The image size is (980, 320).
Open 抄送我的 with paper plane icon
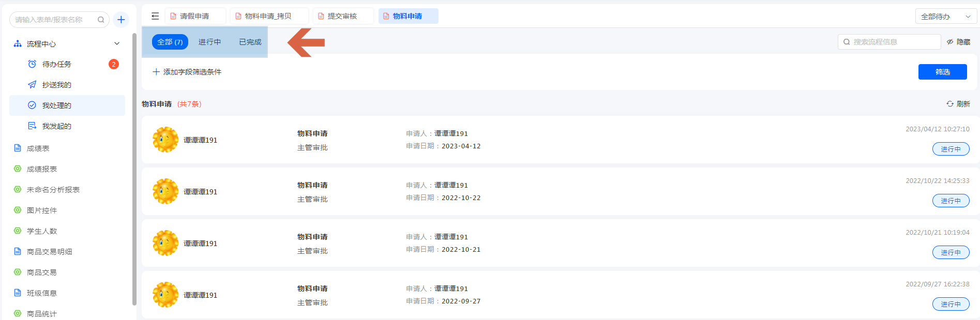click(57, 85)
